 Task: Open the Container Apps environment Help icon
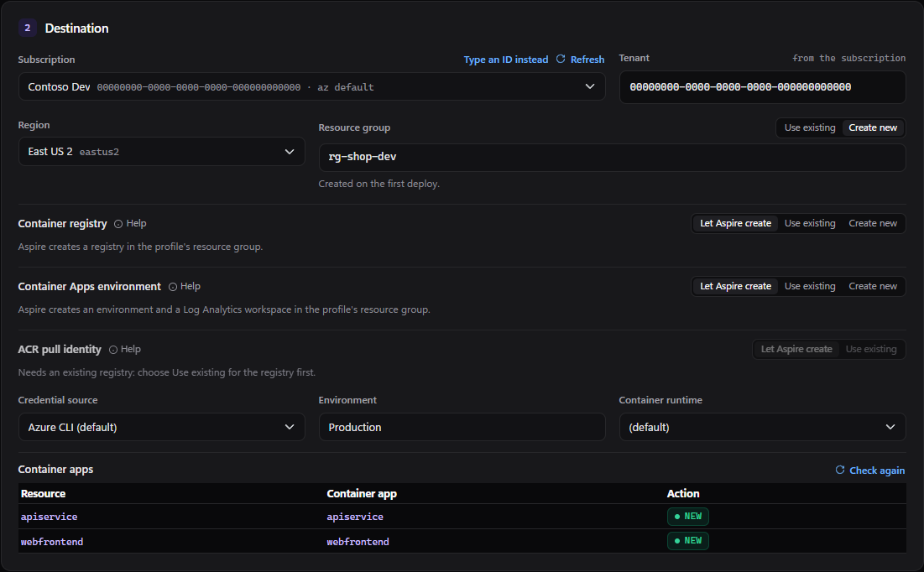[x=173, y=287]
